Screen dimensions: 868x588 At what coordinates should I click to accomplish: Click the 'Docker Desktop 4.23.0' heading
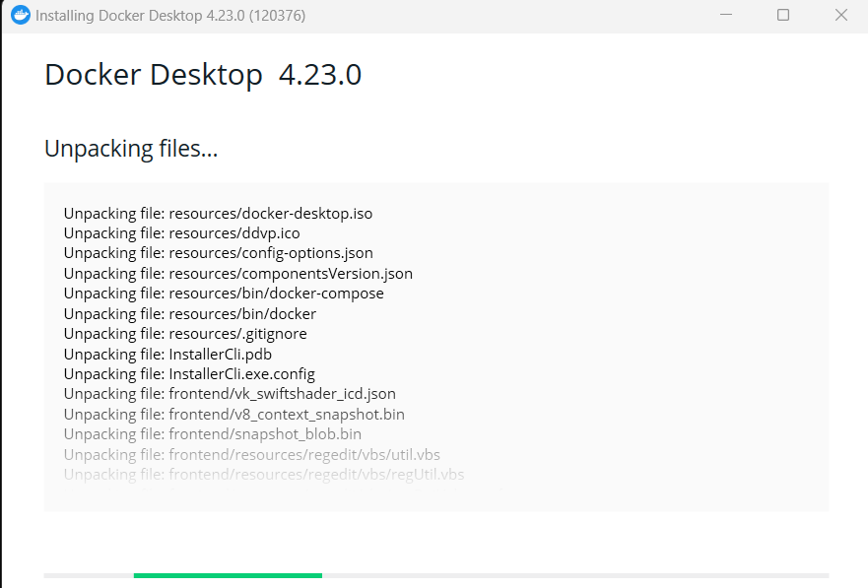[x=203, y=75]
